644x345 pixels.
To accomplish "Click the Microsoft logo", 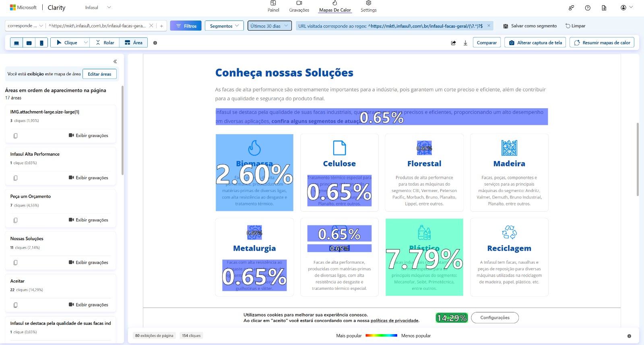I will [x=23, y=8].
